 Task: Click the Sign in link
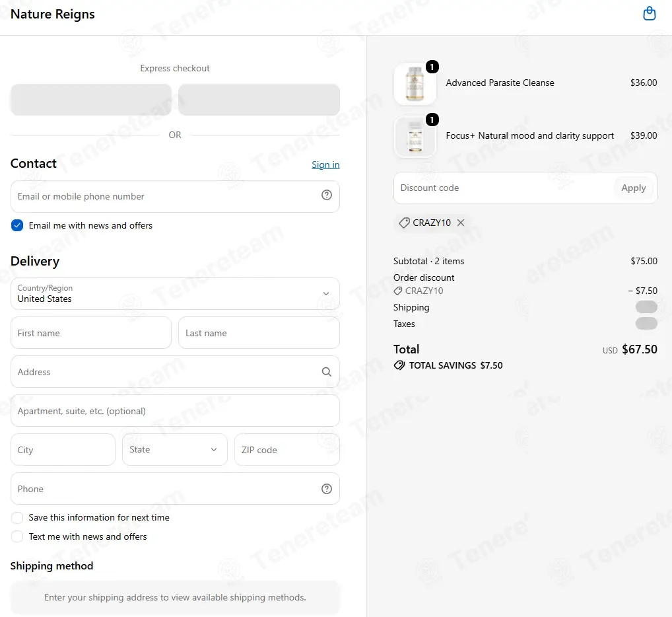click(x=325, y=164)
